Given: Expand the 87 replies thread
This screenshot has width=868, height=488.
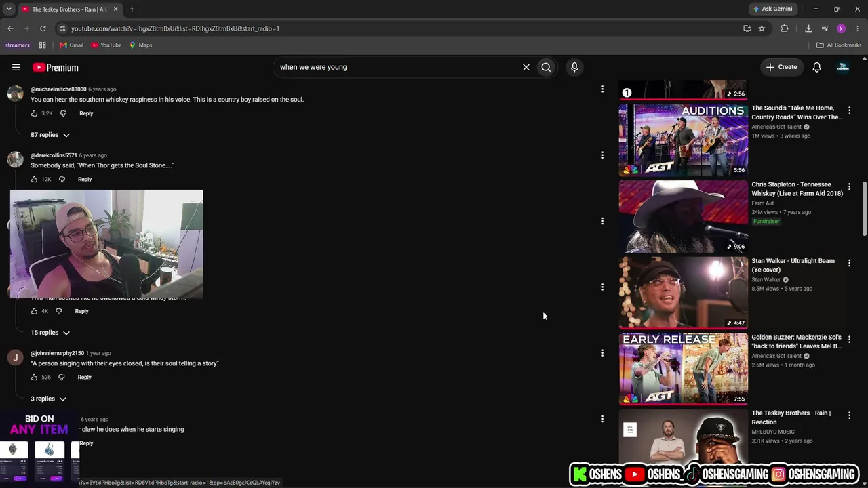Looking at the screenshot, I should 50,135.
